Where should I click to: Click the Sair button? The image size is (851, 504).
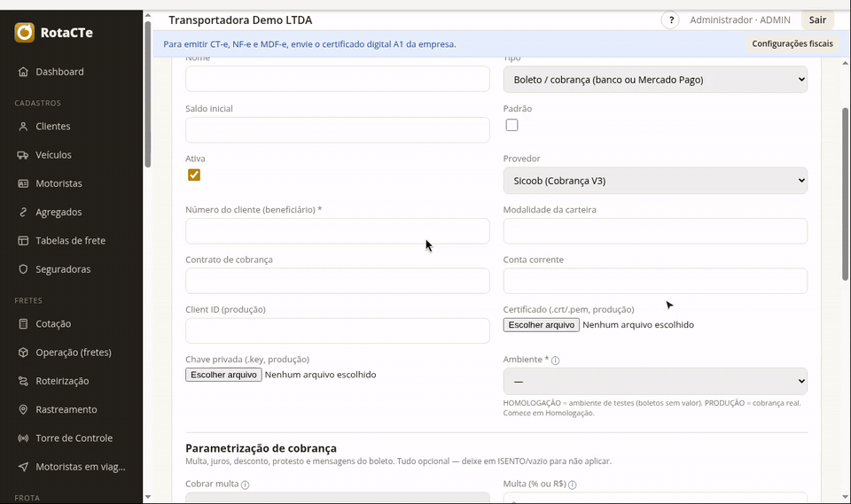coord(817,20)
